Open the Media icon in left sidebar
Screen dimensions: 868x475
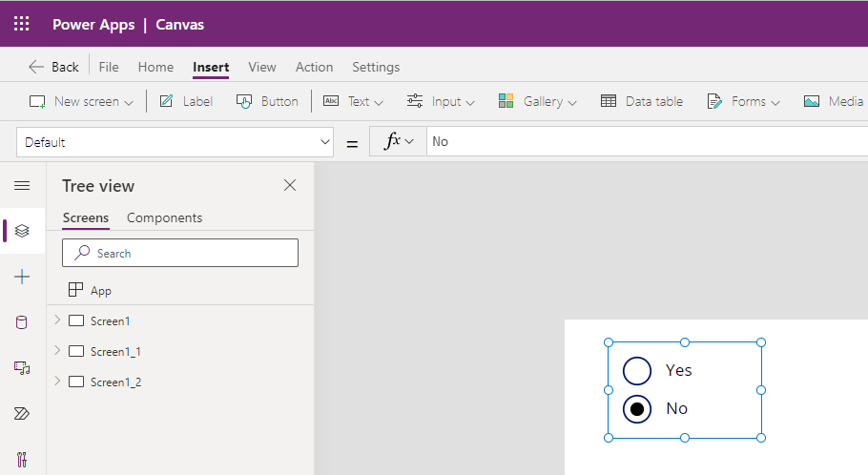pyautogui.click(x=22, y=368)
